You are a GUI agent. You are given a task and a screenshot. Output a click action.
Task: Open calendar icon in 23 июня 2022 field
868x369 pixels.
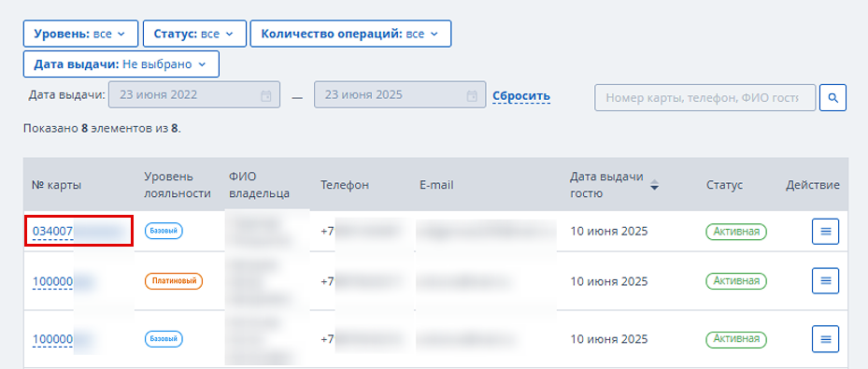coord(265,95)
